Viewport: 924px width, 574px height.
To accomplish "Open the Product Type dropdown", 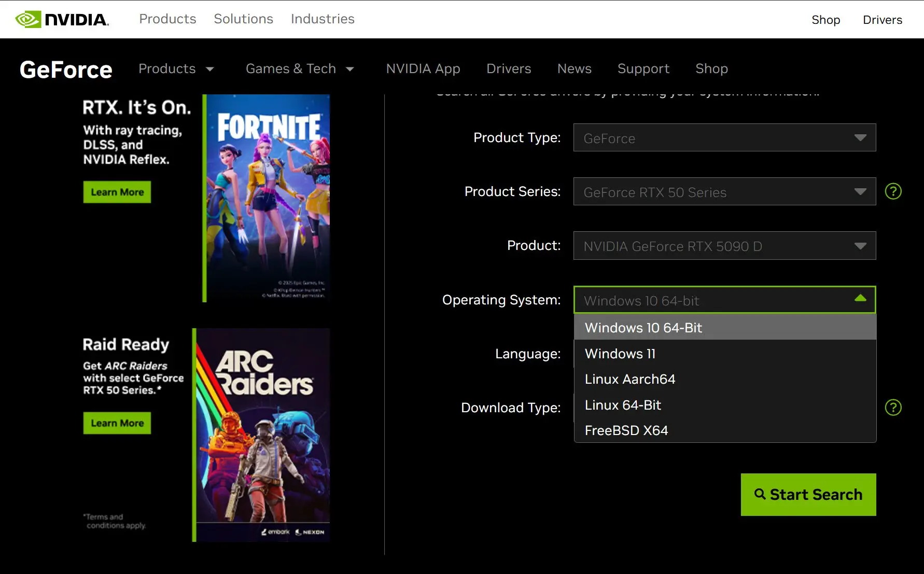I will (x=724, y=138).
